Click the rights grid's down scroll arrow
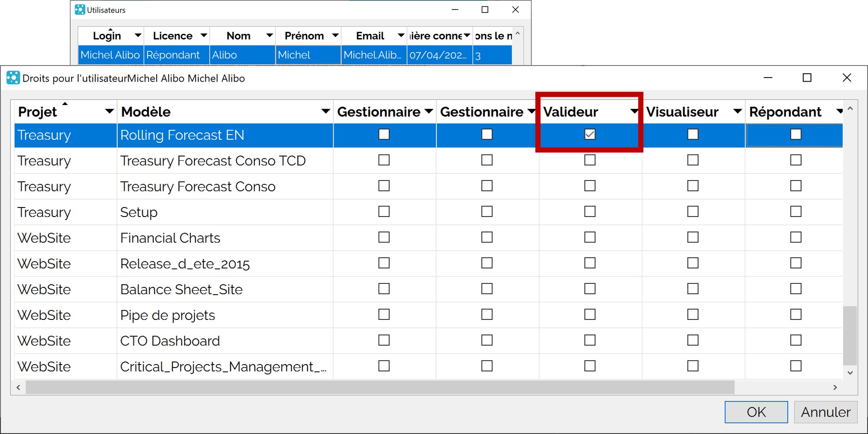Screen dimensions: 868x434 click(x=850, y=373)
